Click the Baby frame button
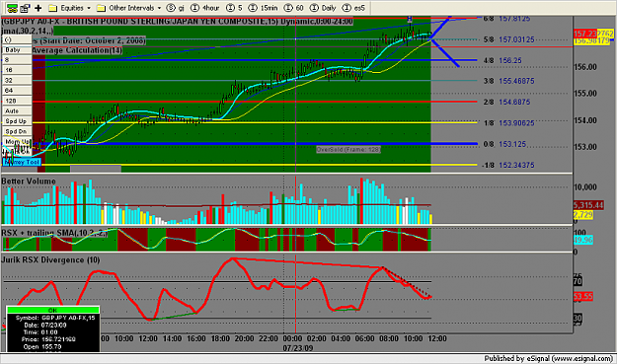 coord(17,50)
